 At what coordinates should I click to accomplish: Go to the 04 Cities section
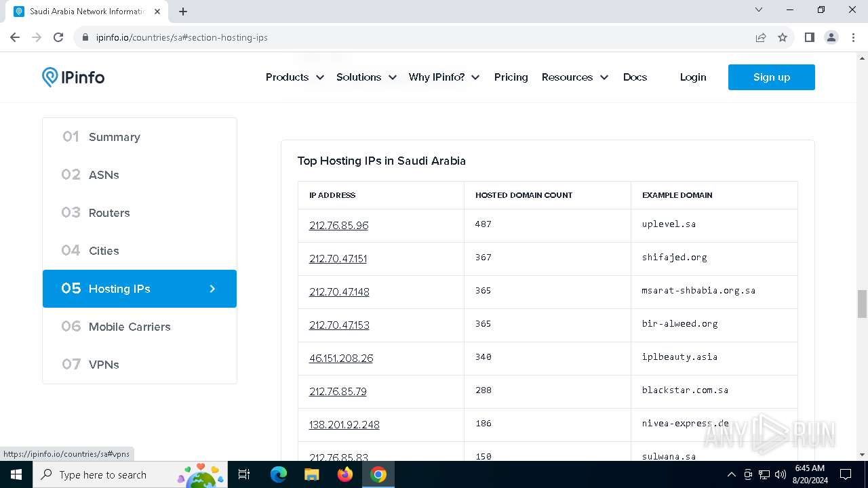(x=140, y=251)
